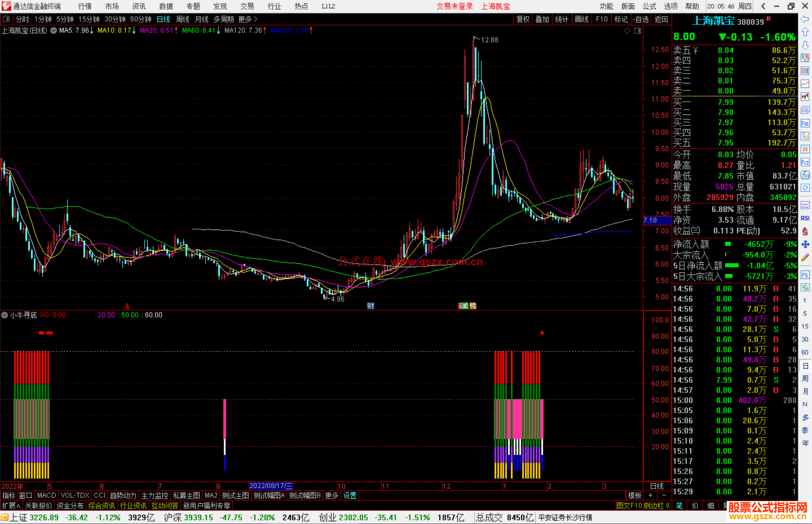Open the 模板 template dropdown
812x524 pixels.
tap(634, 495)
